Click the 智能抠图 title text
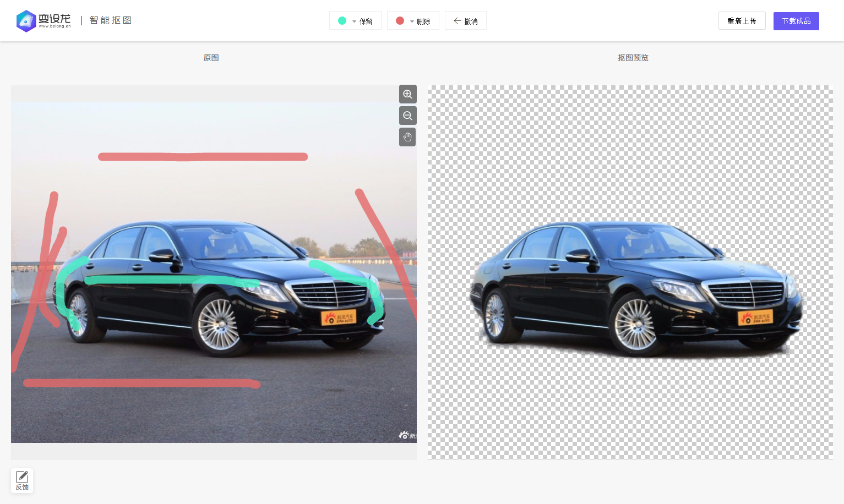Screen dimensions: 844x504 [x=111, y=20]
